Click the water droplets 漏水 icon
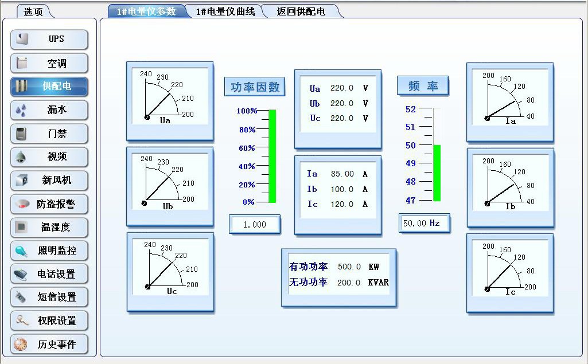 [21, 110]
